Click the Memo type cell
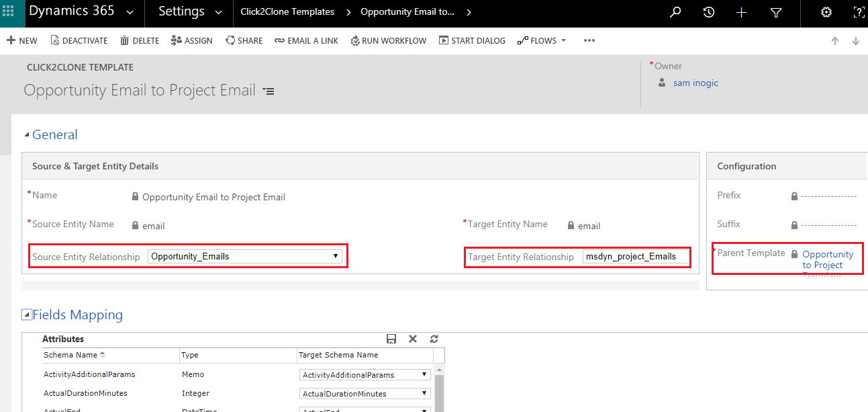The width and height of the screenshot is (868, 412). pyautogui.click(x=193, y=374)
